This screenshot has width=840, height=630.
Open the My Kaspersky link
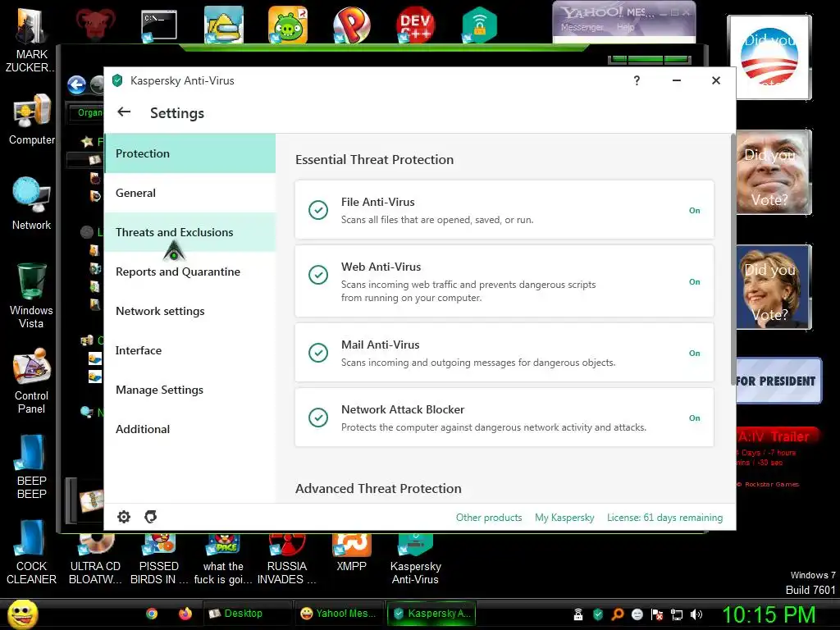pos(564,518)
